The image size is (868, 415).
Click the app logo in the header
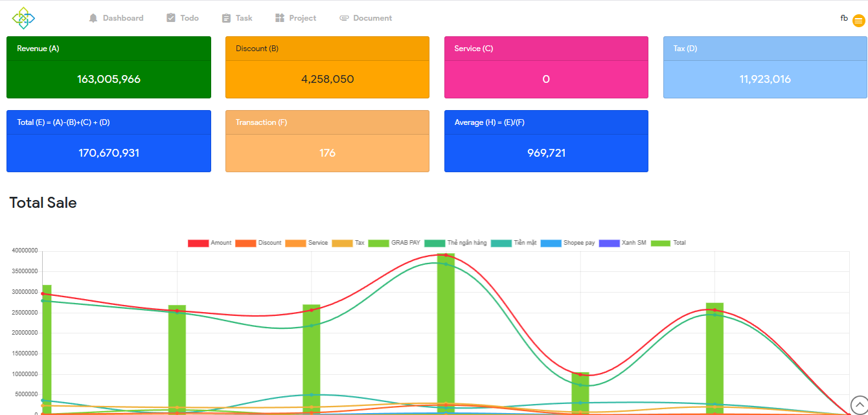point(23,18)
